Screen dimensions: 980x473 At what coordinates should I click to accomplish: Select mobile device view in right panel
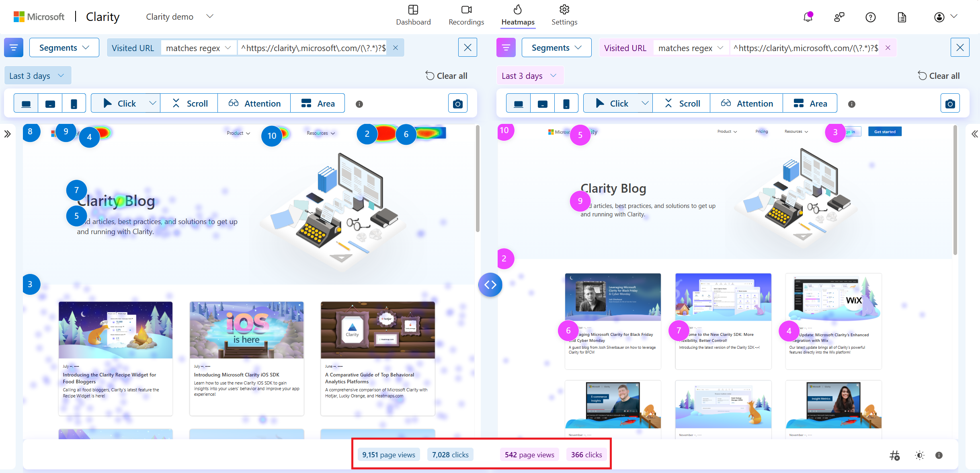(566, 103)
